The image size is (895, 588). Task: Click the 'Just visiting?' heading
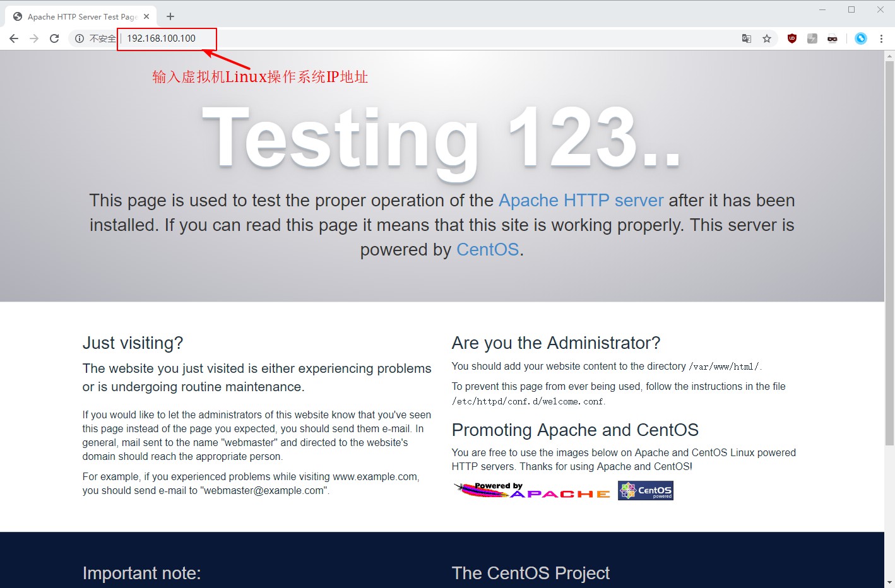[133, 343]
